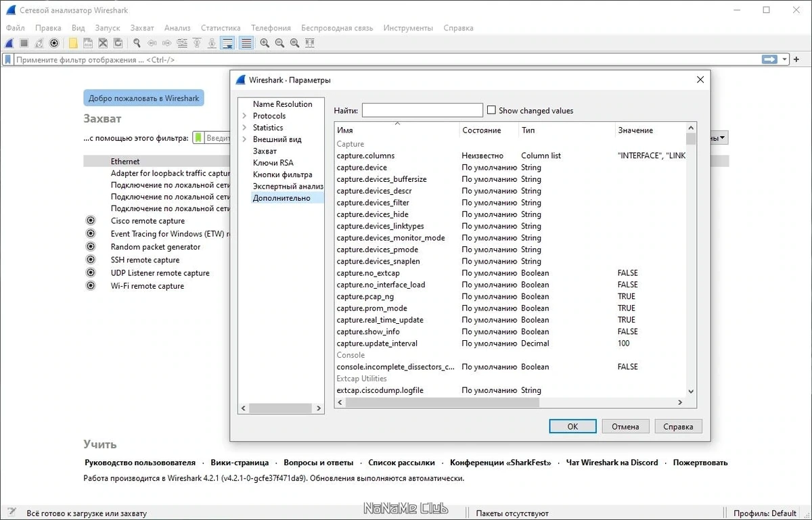812x520 pixels.
Task: Open settings icon for Random packet generator
Action: [90, 246]
